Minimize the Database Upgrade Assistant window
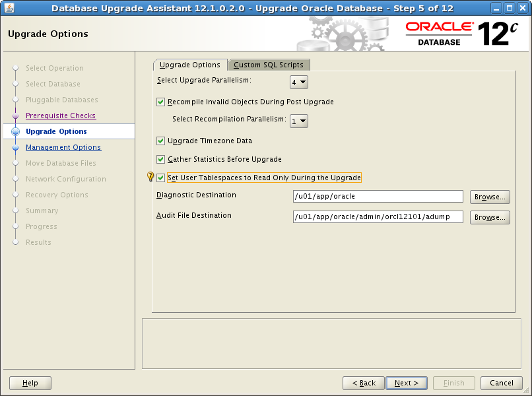The image size is (532, 396). coord(496,8)
